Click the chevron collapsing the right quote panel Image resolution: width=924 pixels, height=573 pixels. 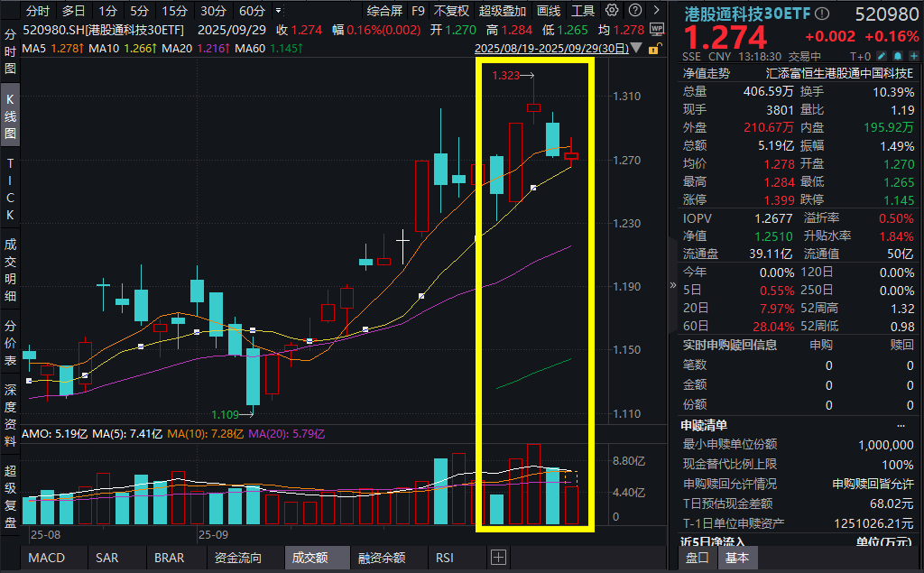672,286
